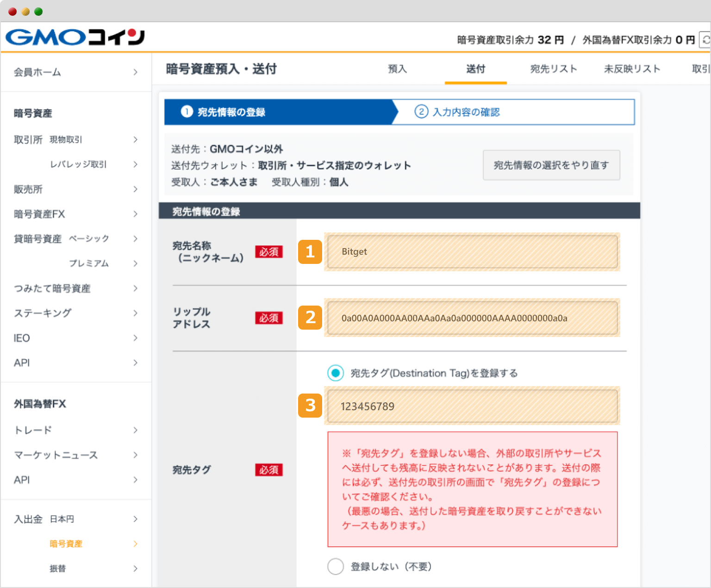Click the balance refresh icon in the header
Image resolution: width=711 pixels, height=588 pixels.
(x=705, y=40)
